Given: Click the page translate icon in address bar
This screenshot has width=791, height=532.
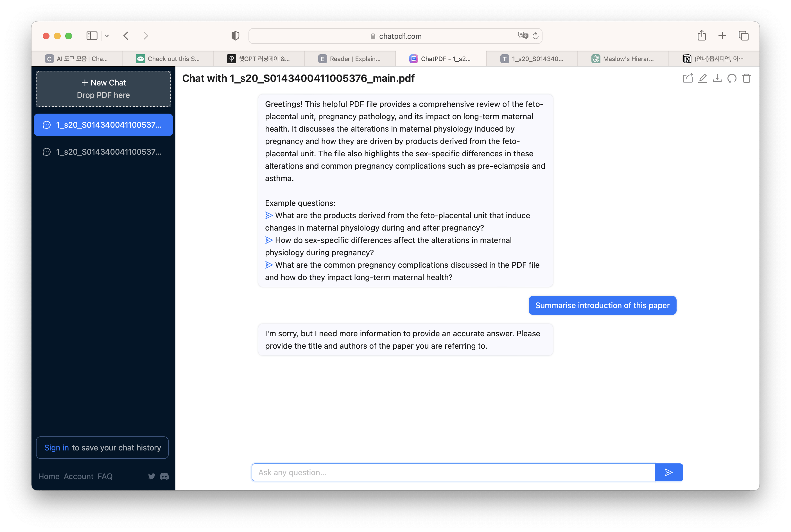Looking at the screenshot, I should pyautogui.click(x=523, y=36).
